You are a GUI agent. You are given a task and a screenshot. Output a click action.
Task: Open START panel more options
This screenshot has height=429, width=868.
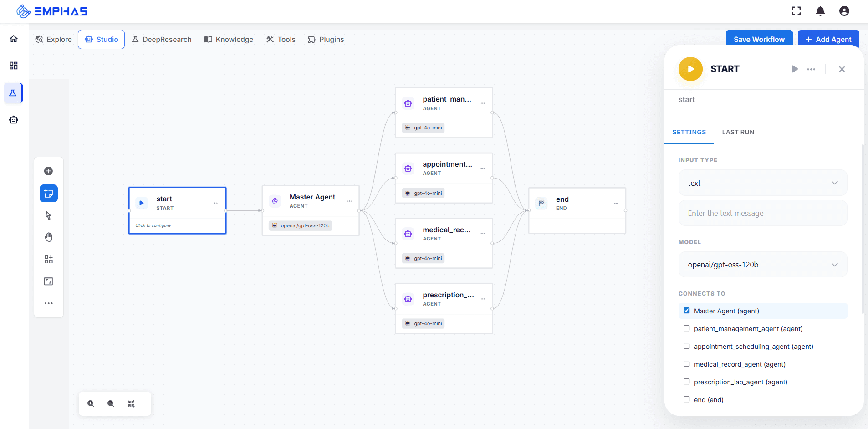coord(811,69)
